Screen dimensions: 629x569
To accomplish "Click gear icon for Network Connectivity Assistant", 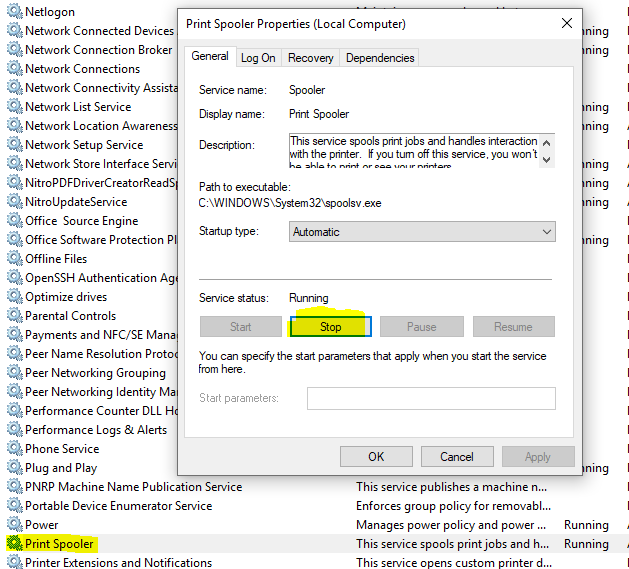I will (14, 87).
